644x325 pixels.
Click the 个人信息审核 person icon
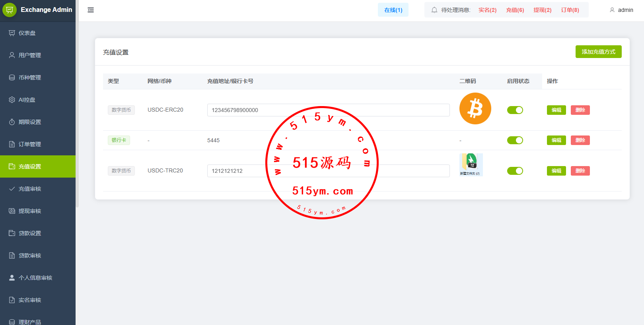pyautogui.click(x=12, y=278)
